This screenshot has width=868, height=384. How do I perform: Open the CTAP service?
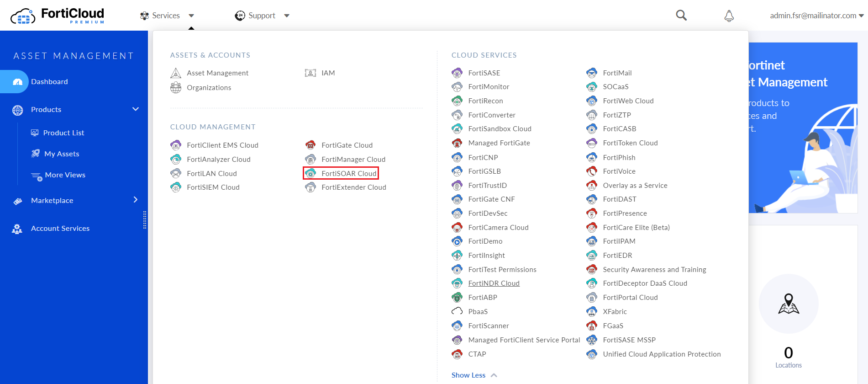click(x=477, y=354)
